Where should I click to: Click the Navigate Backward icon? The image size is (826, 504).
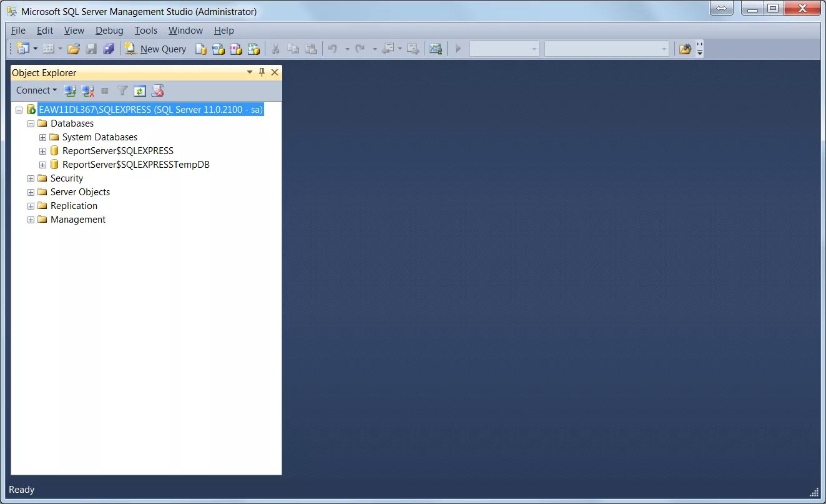(388, 49)
